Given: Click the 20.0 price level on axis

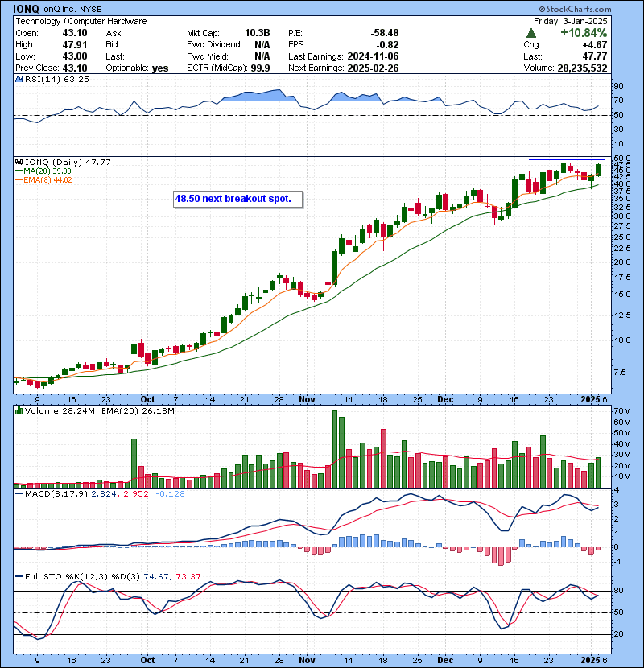Looking at the screenshot, I should (x=622, y=262).
